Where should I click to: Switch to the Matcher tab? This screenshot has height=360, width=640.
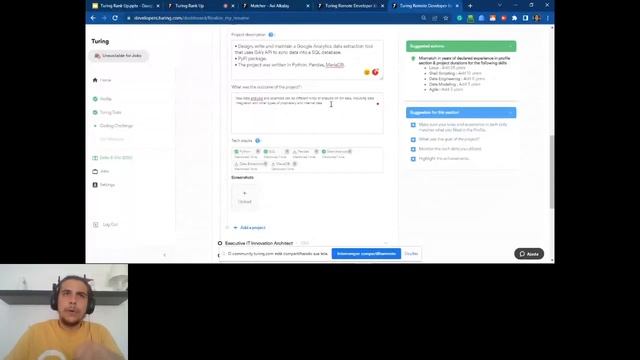(x=276, y=6)
